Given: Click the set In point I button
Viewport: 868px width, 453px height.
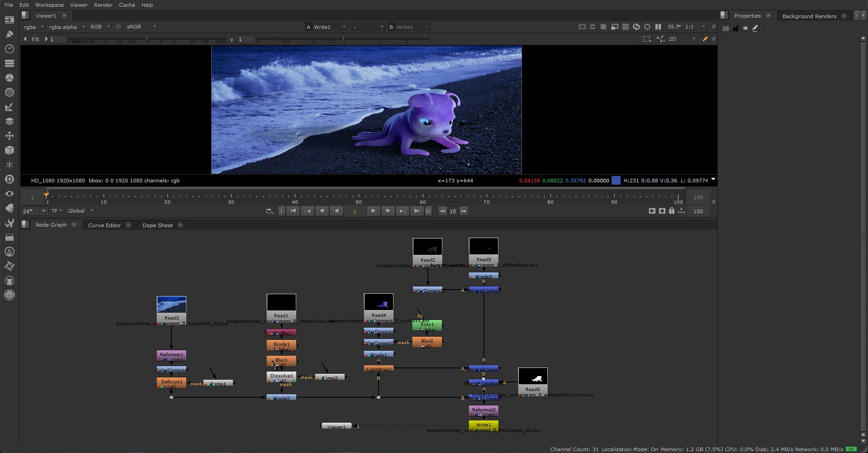Looking at the screenshot, I should 281,211.
